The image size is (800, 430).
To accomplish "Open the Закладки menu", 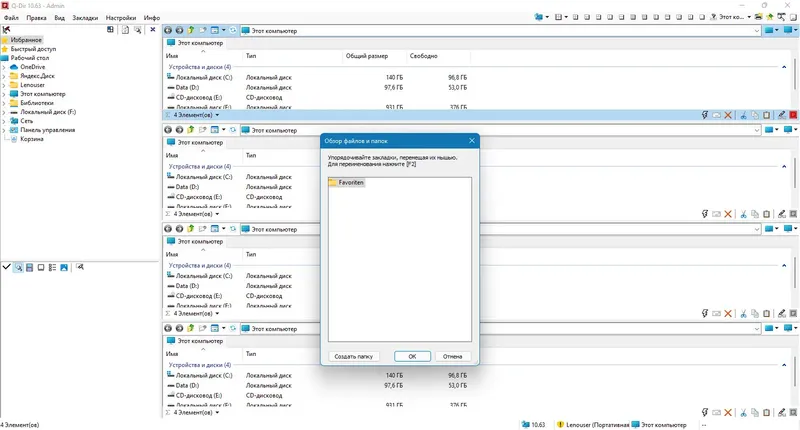I will [x=85, y=17].
